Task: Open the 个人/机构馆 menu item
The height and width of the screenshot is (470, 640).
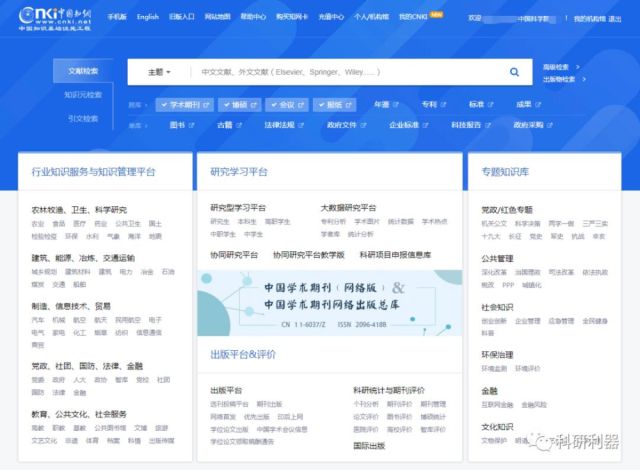Action: [x=371, y=17]
